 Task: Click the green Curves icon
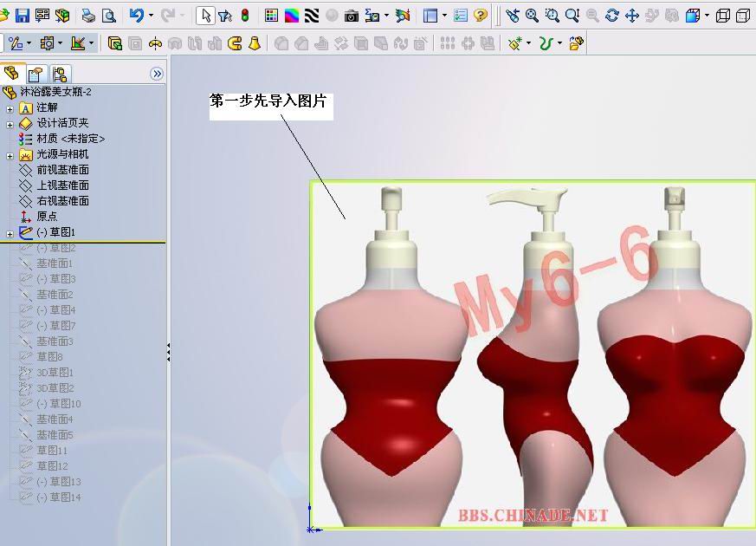pos(546,43)
